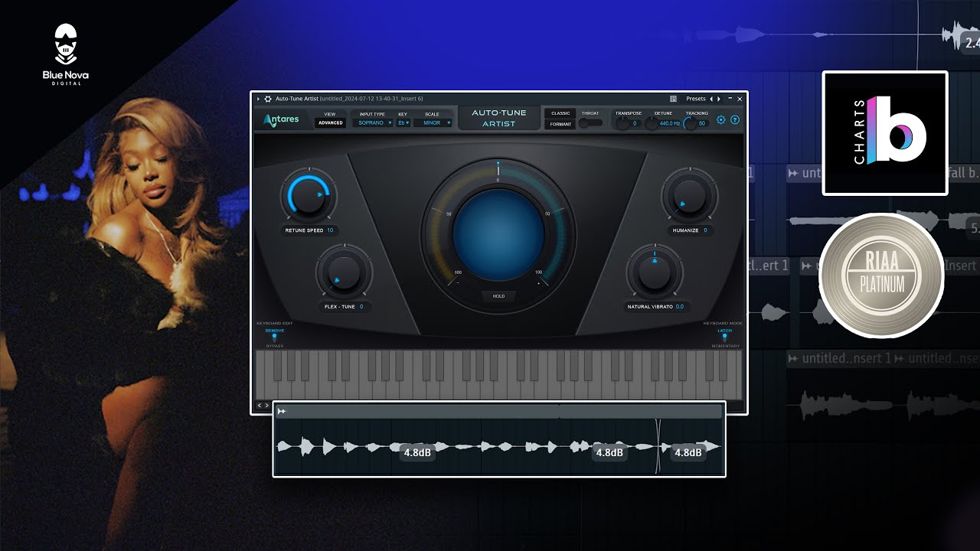Image resolution: width=980 pixels, height=551 pixels.
Task: Click the audio clip menu icon in highlighted clip
Action: [282, 412]
